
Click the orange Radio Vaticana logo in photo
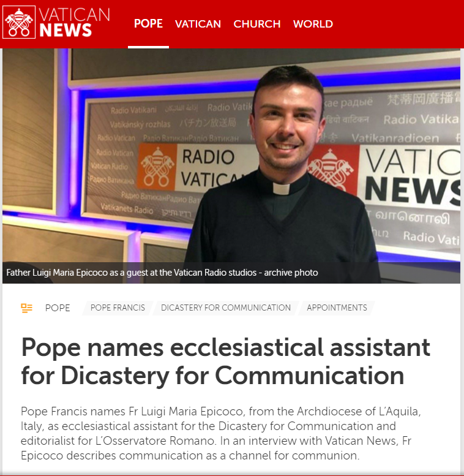pyautogui.click(x=157, y=167)
